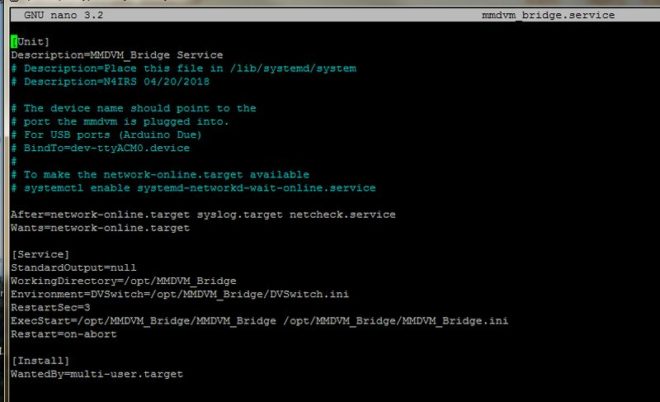Click the WorkingDirectory=/opt/MMDVM_Bridge line
660x402 pixels.
pyautogui.click(x=124, y=281)
